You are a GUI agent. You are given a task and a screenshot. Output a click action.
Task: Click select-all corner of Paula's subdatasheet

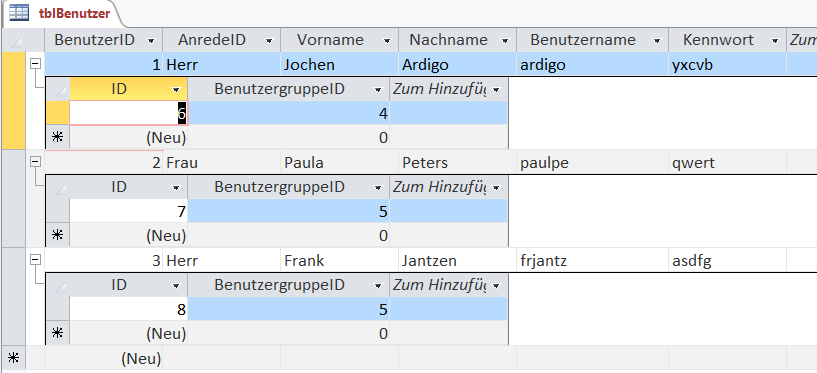coord(57,187)
